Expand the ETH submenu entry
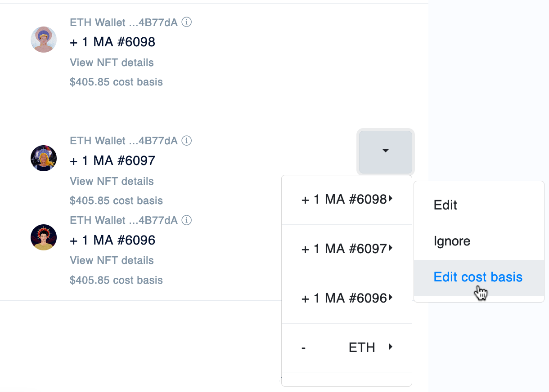 pyautogui.click(x=346, y=347)
